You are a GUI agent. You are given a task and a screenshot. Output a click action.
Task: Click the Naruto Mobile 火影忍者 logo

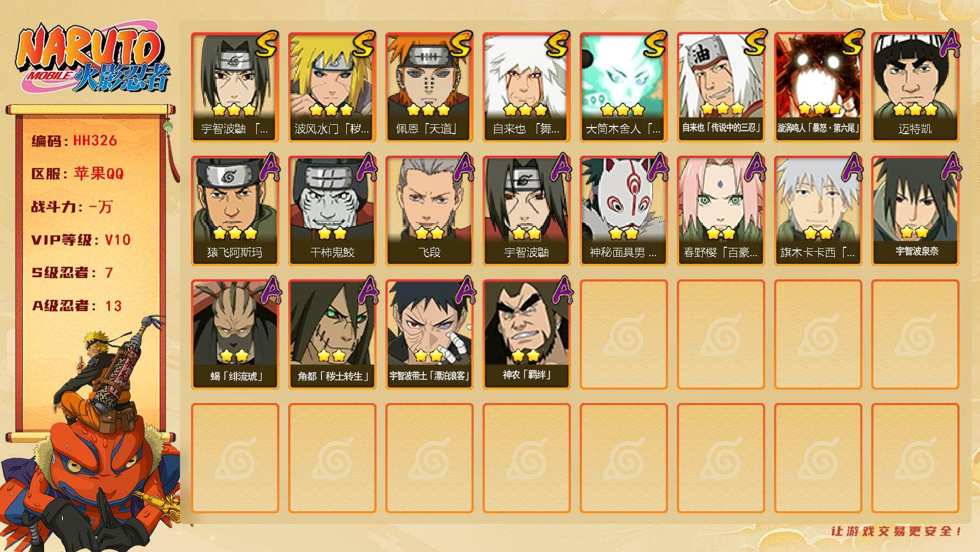click(93, 59)
